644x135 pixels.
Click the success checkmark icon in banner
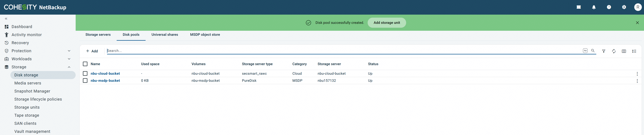308,23
